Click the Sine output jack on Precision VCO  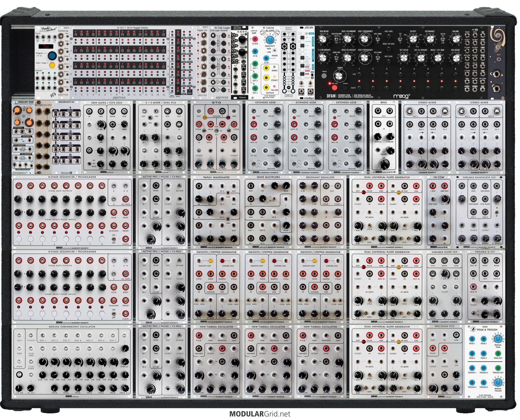pos(456,335)
